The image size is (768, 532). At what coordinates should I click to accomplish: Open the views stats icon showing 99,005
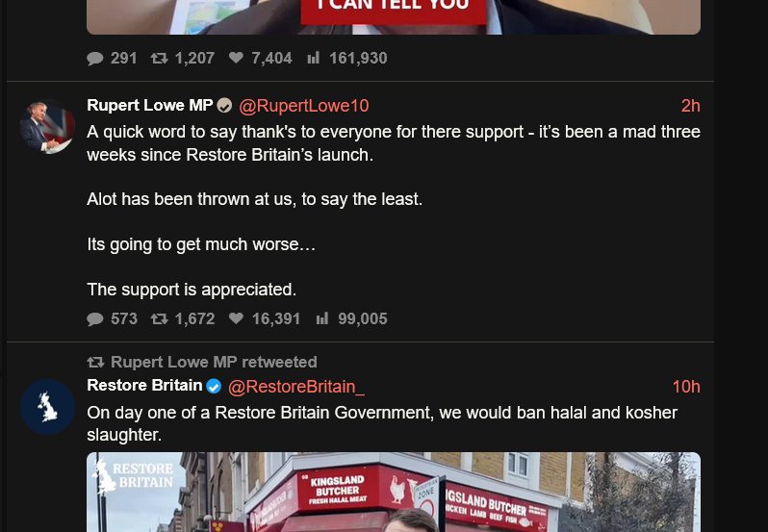point(321,318)
